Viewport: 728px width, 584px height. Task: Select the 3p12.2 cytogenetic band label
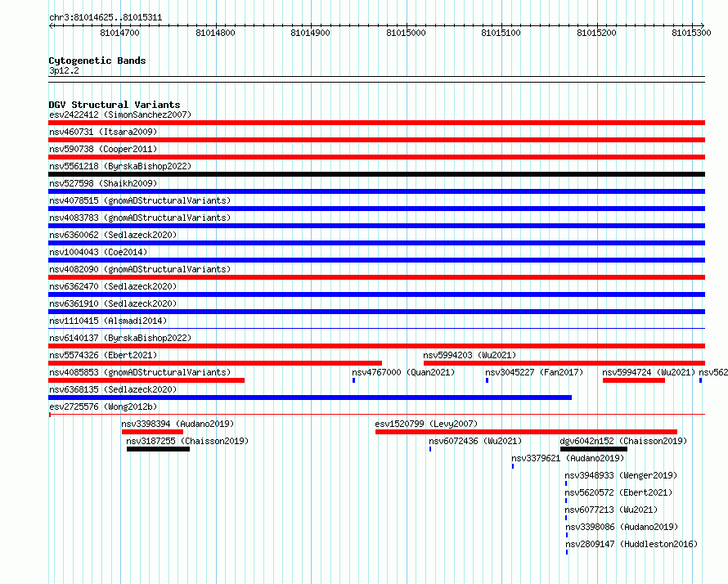64,70
